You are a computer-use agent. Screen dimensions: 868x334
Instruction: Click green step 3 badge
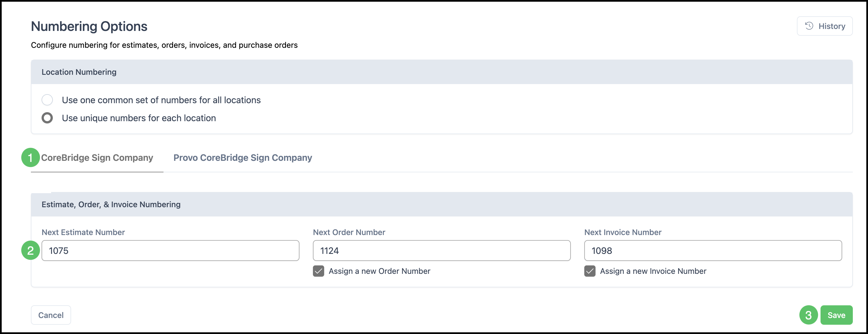tap(808, 315)
